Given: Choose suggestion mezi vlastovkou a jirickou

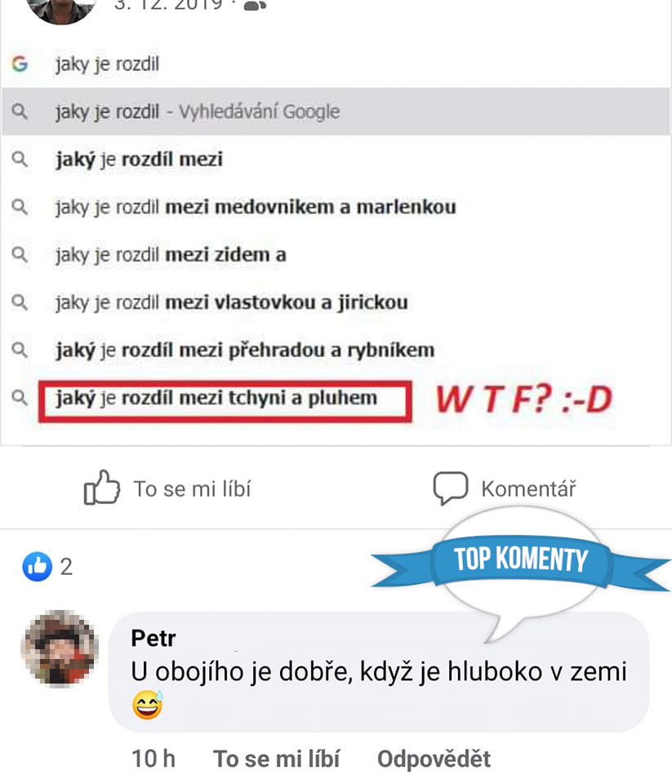Looking at the screenshot, I should [x=336, y=302].
